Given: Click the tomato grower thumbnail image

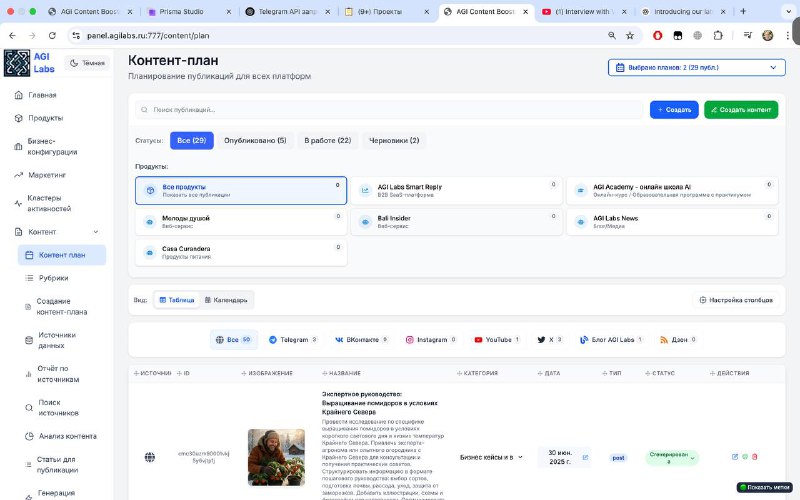Looking at the screenshot, I should point(276,457).
